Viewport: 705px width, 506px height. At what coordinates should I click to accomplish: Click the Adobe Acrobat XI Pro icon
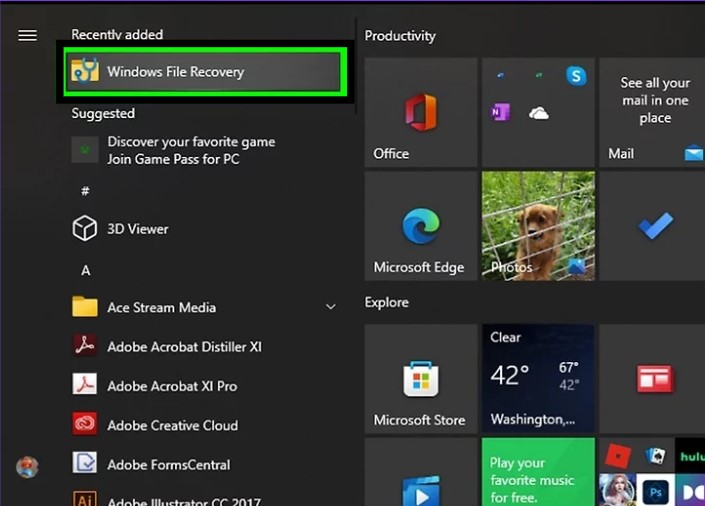[x=85, y=385]
